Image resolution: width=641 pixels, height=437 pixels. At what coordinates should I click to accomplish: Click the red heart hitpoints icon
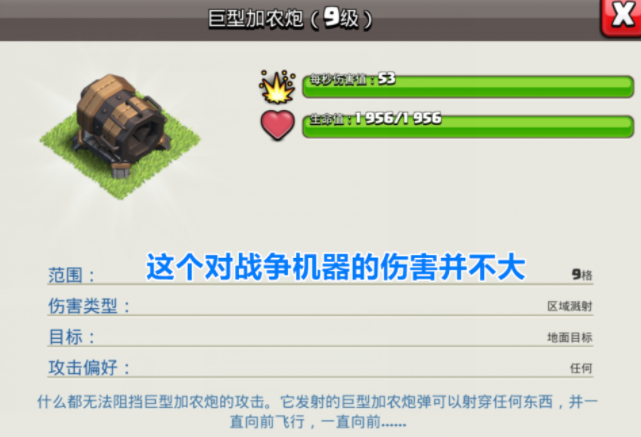pyautogui.click(x=277, y=125)
